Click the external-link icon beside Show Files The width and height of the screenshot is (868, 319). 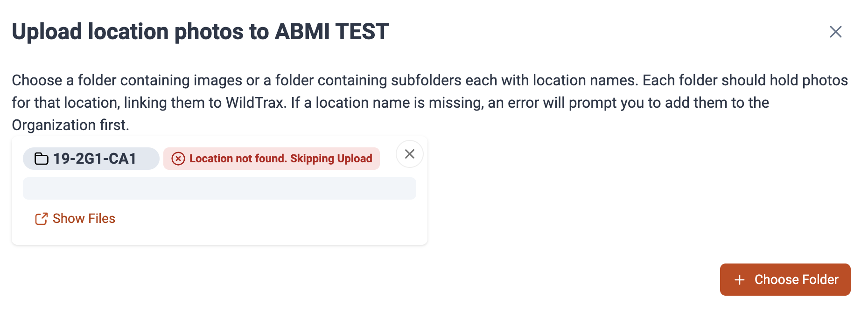pyautogui.click(x=42, y=219)
